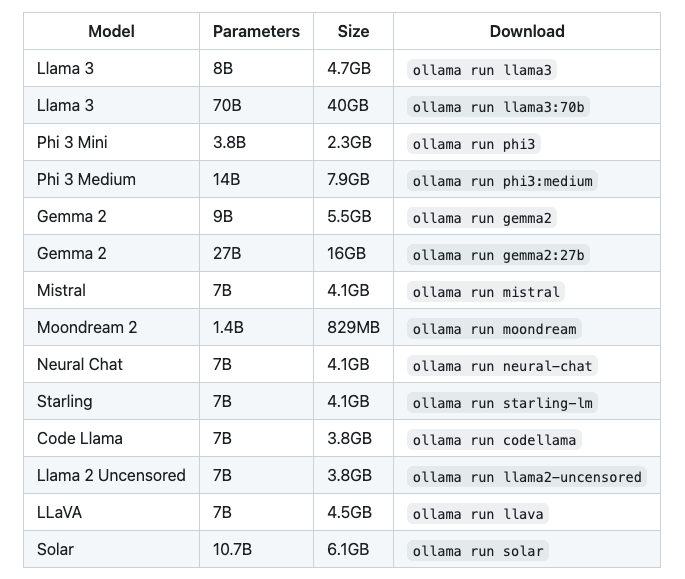Click the 'ollama run codellama' code text
This screenshot has height=579, width=685.
tap(494, 440)
